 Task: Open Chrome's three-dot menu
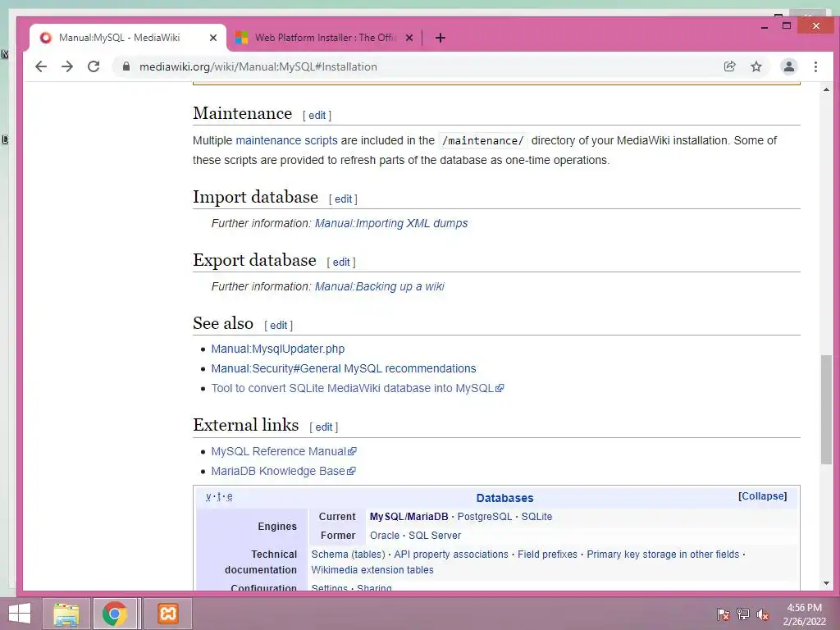point(815,66)
